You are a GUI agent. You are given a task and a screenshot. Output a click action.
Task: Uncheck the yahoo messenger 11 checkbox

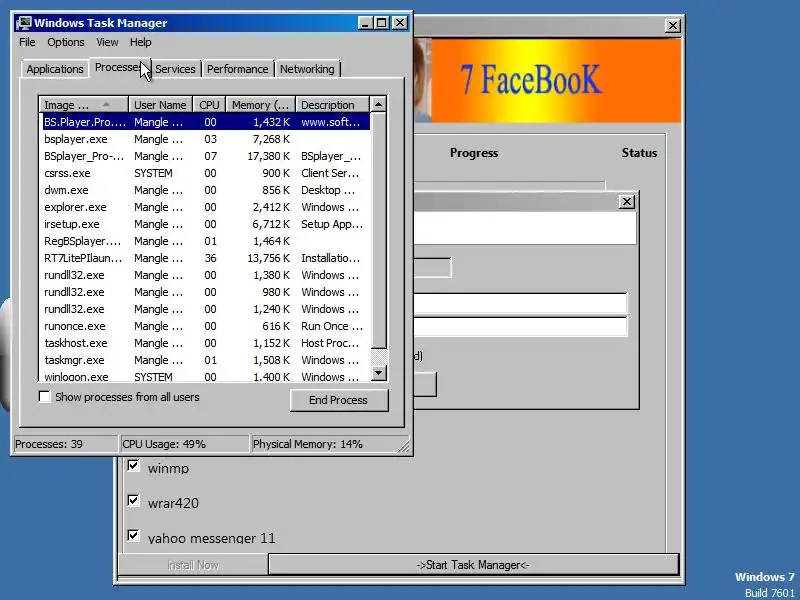pos(134,536)
